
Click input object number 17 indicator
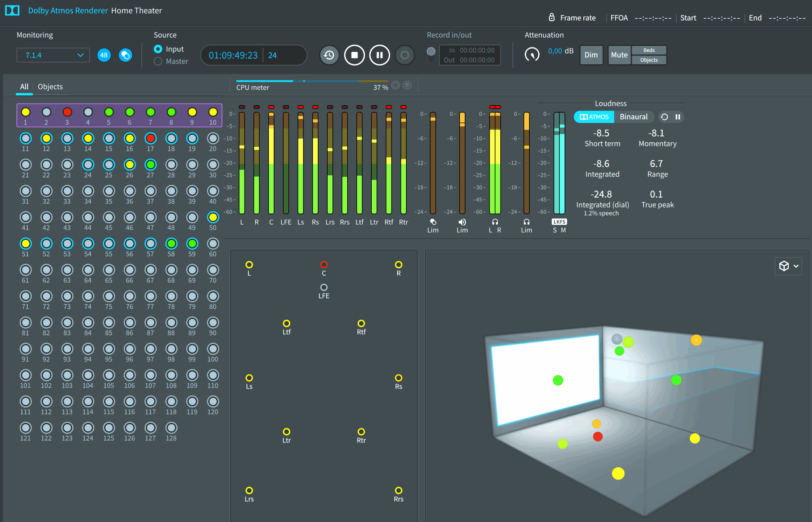coord(150,138)
